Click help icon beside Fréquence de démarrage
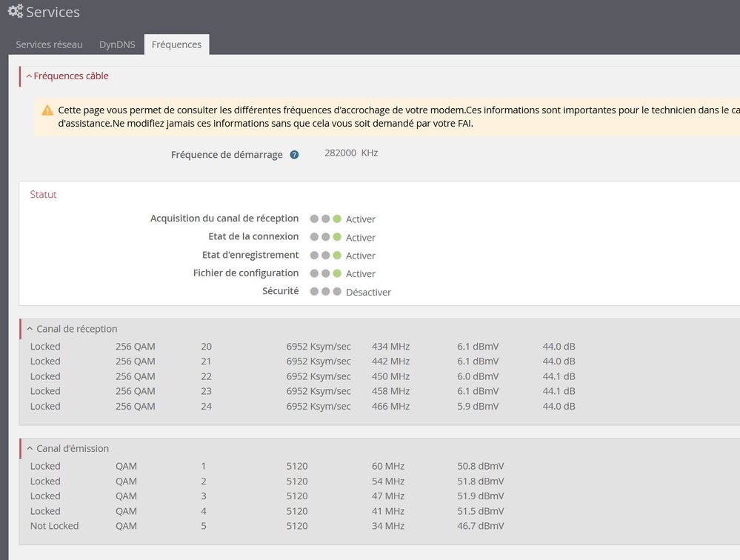The width and height of the screenshot is (740, 560). click(x=294, y=155)
